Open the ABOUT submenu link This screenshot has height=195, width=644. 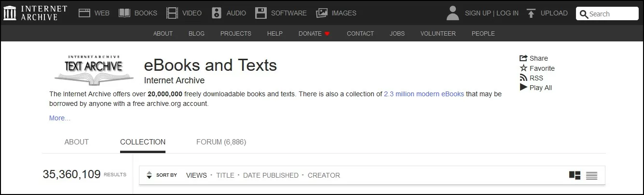(x=163, y=34)
